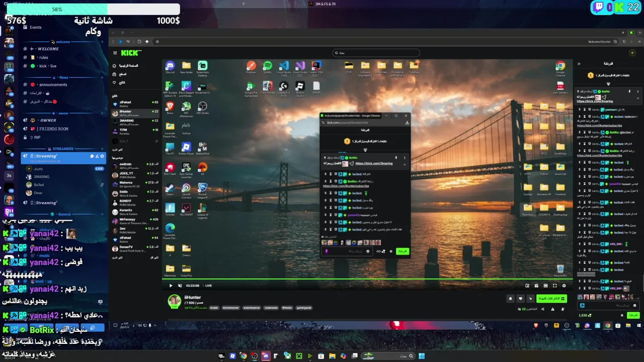The height and width of the screenshot is (362, 644).
Task: Play the Kick stream video
Action: (171, 286)
